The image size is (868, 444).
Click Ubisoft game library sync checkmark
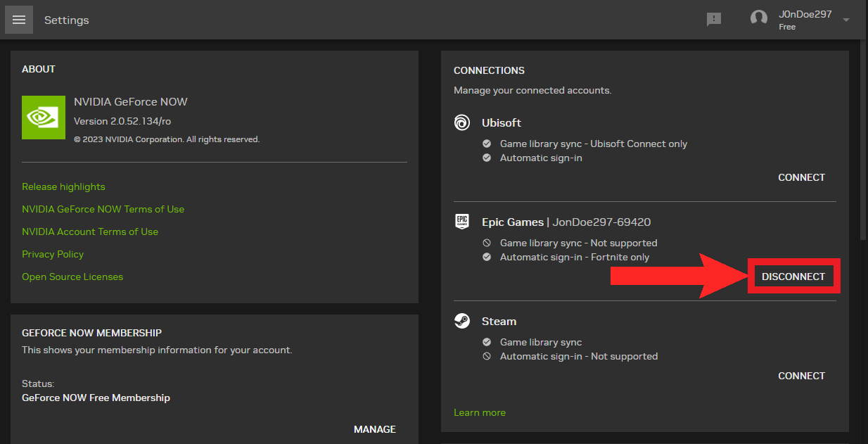coord(487,144)
